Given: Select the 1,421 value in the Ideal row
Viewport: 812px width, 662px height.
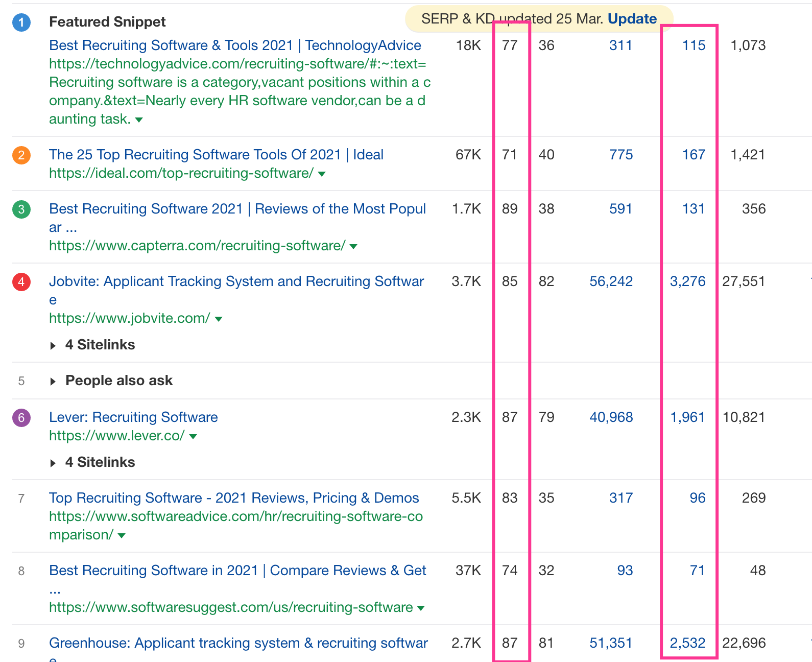Looking at the screenshot, I should (x=748, y=155).
